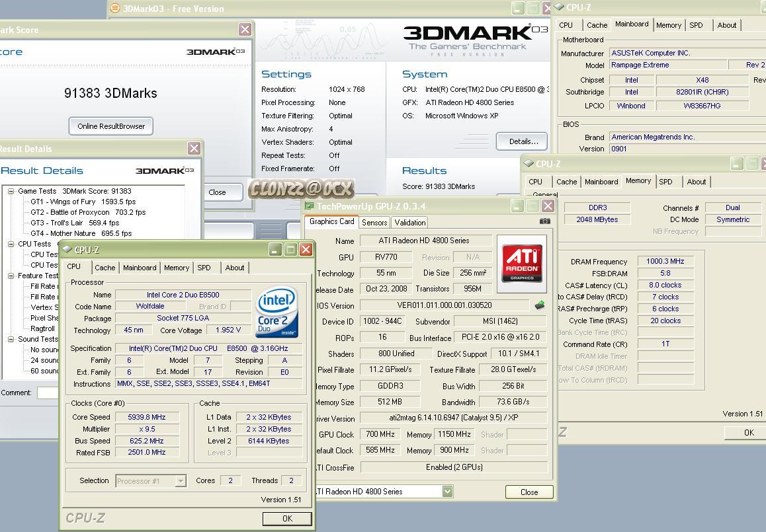The image size is (766, 532).
Task: Click the DRAM Frequency 1000.3 MHz value
Action: (x=665, y=261)
